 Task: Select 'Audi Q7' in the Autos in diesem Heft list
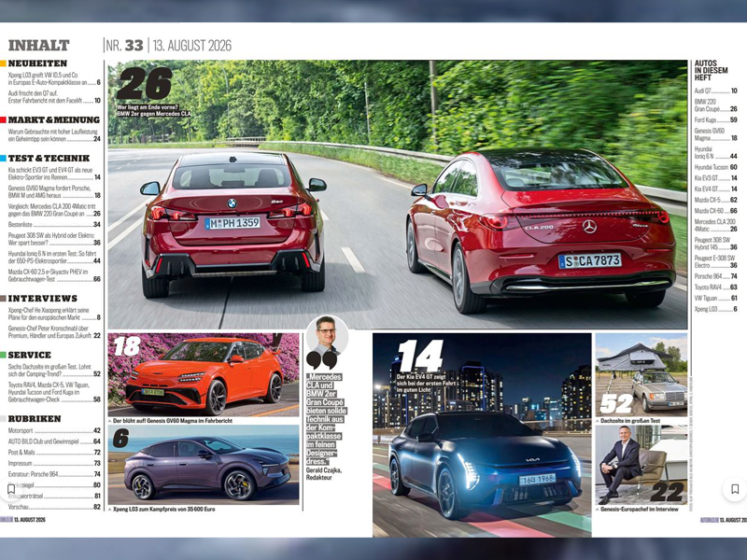[715, 91]
